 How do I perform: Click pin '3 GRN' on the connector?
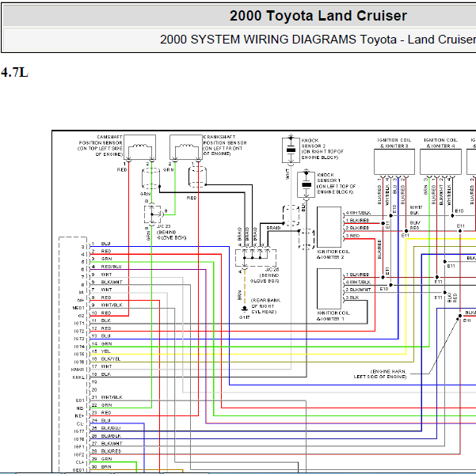[x=101, y=259]
